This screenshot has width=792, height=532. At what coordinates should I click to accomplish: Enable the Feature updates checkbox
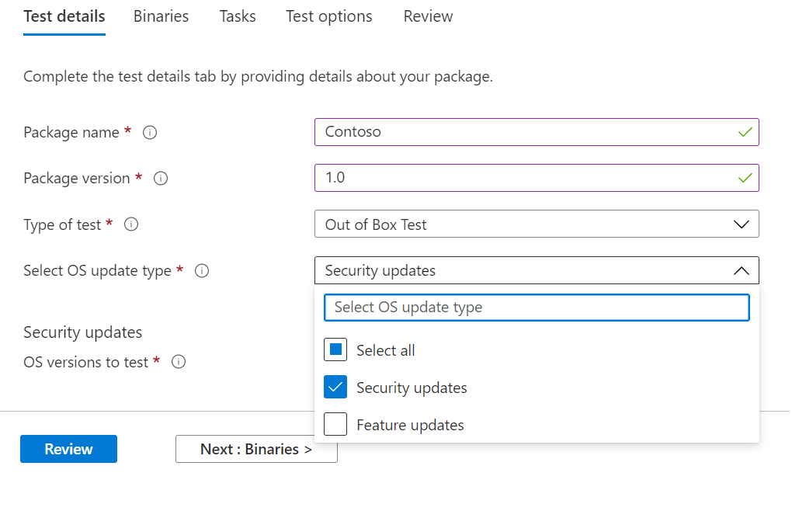point(335,425)
